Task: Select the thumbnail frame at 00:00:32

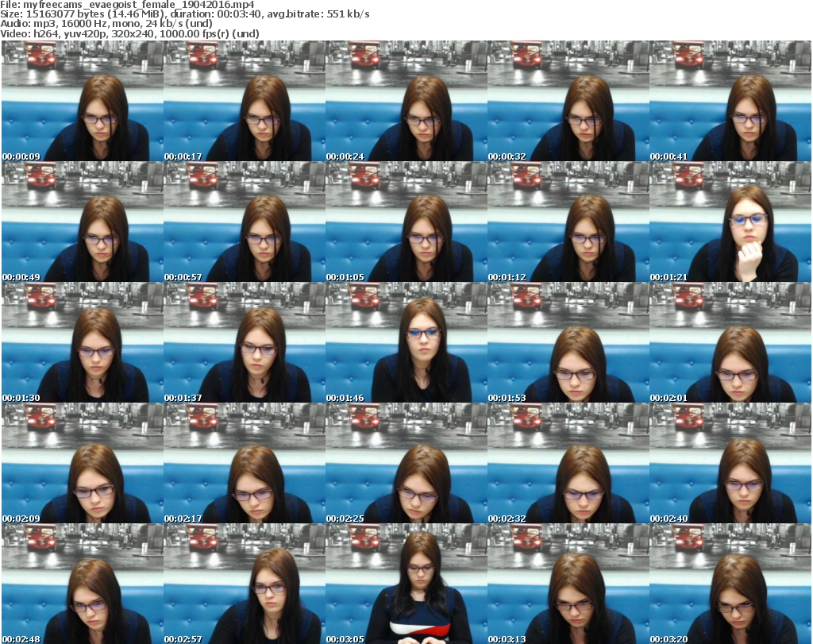Action: click(x=568, y=101)
